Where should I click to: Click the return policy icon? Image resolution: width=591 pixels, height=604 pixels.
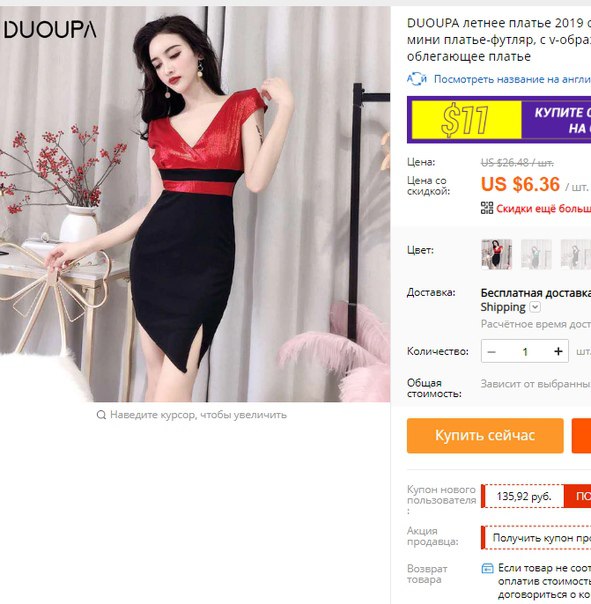[x=487, y=569]
